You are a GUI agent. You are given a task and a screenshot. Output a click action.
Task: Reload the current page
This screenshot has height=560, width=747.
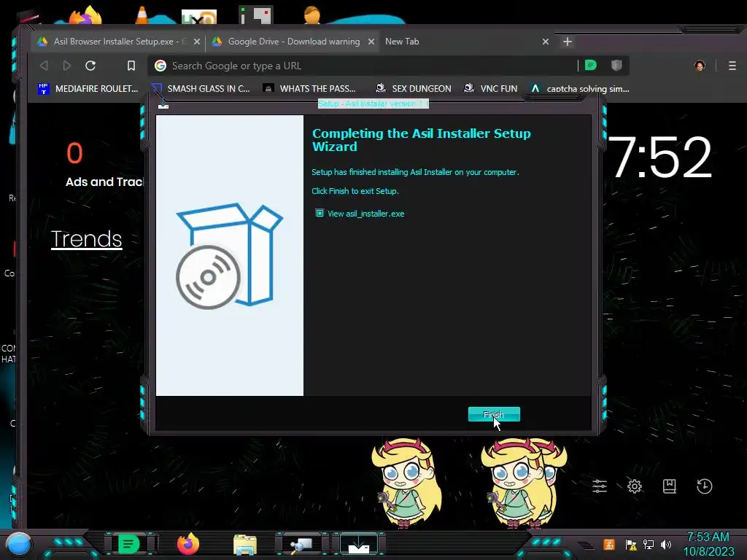(x=90, y=66)
